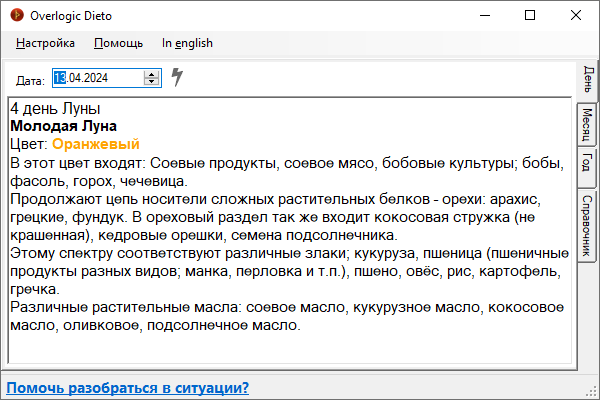Open the Помощь menu
Viewport: 600px width, 400px height.
coord(118,43)
